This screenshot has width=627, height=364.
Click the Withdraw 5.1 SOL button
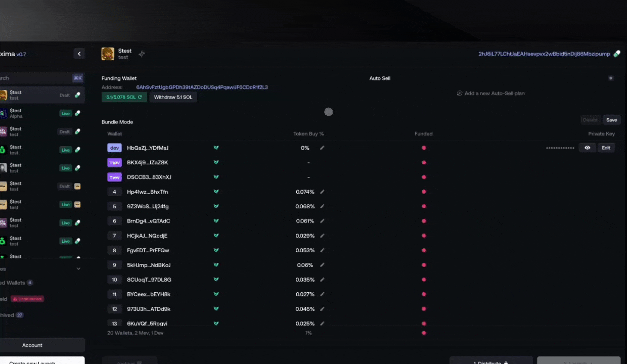tap(173, 97)
